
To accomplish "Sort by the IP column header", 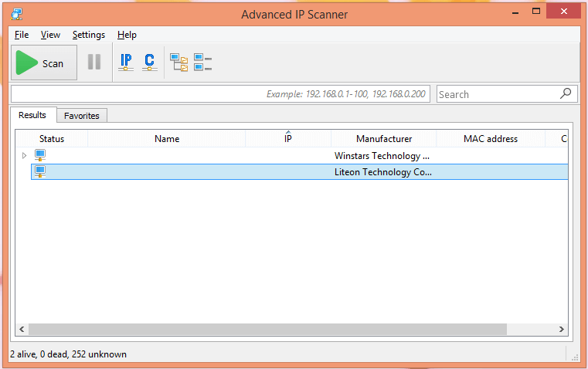I will click(288, 139).
